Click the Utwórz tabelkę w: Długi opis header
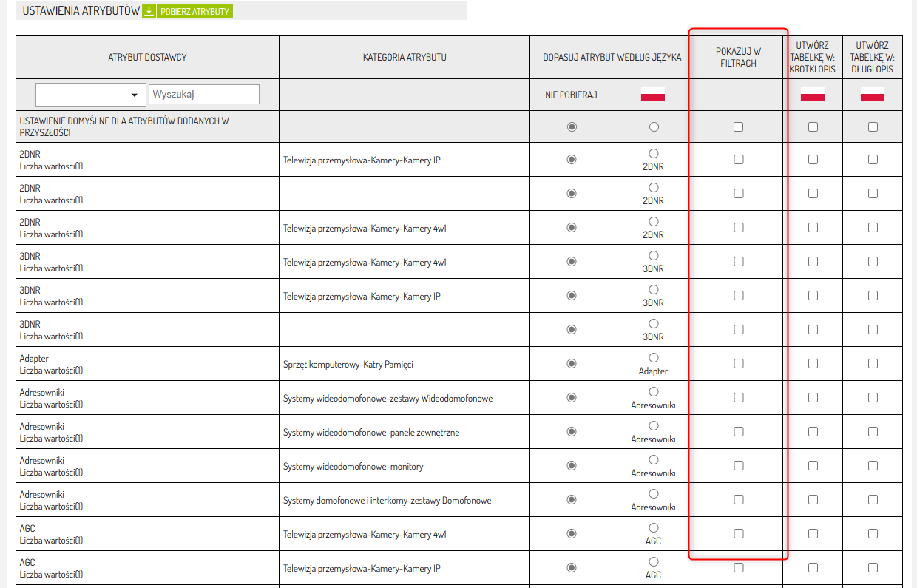Screen dimensions: 917x588 coord(873,57)
